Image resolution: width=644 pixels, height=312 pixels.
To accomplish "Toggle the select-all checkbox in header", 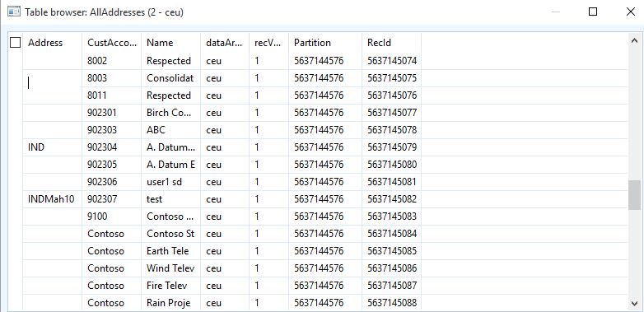I will pyautogui.click(x=15, y=42).
